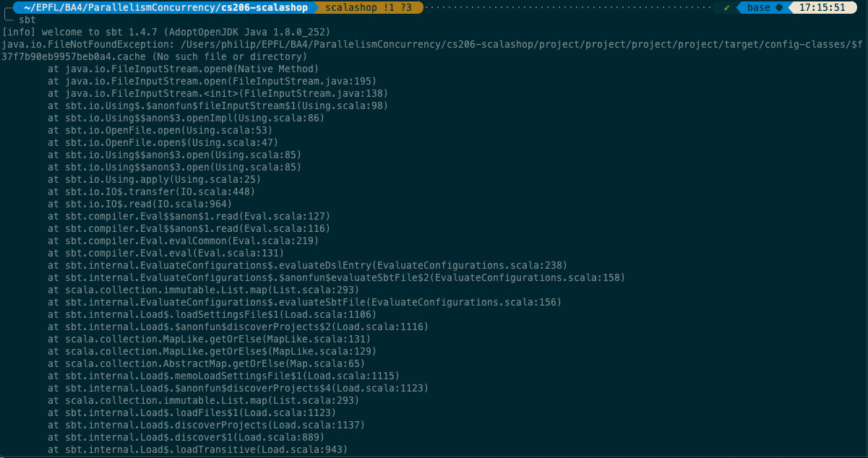
Task: Click the yellow checkmark status indicator
Action: pos(726,8)
